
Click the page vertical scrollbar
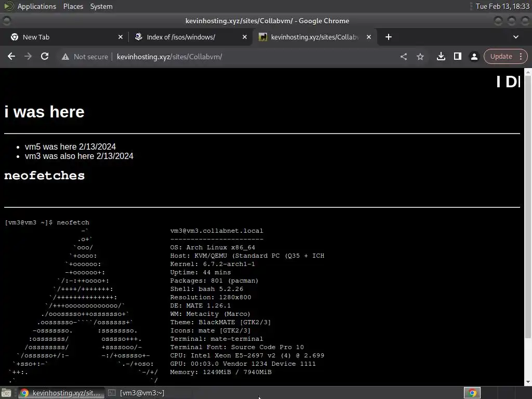click(x=528, y=207)
